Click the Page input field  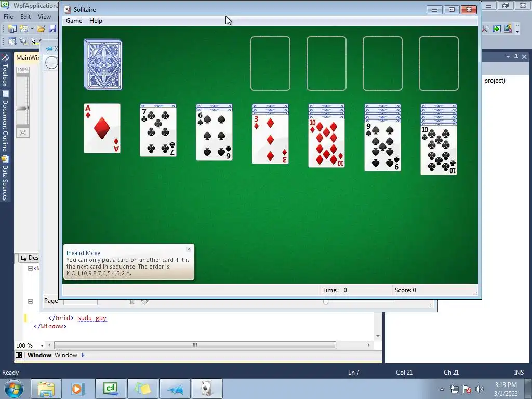click(81, 302)
